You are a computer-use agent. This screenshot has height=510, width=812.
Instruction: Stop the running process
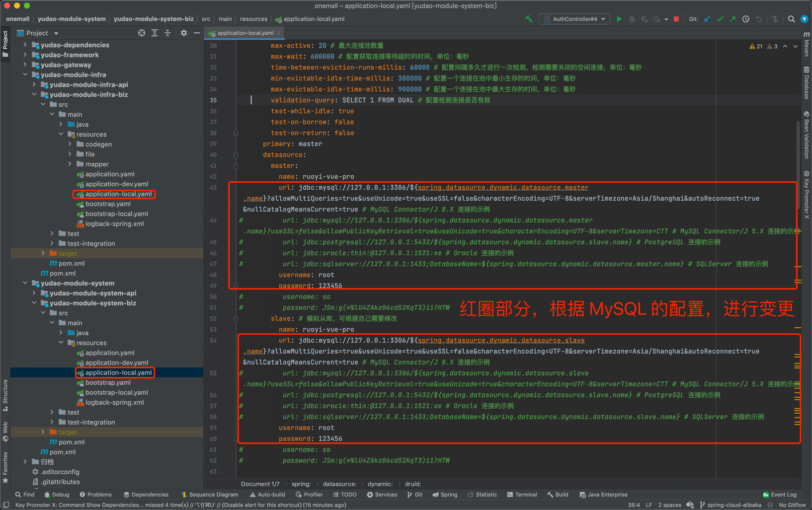click(x=676, y=19)
